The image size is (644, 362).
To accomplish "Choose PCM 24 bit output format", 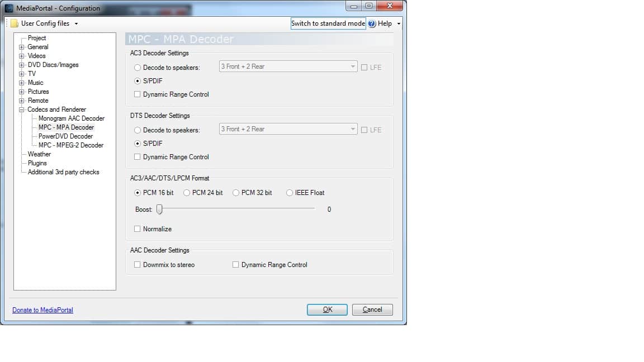I will coord(187,193).
